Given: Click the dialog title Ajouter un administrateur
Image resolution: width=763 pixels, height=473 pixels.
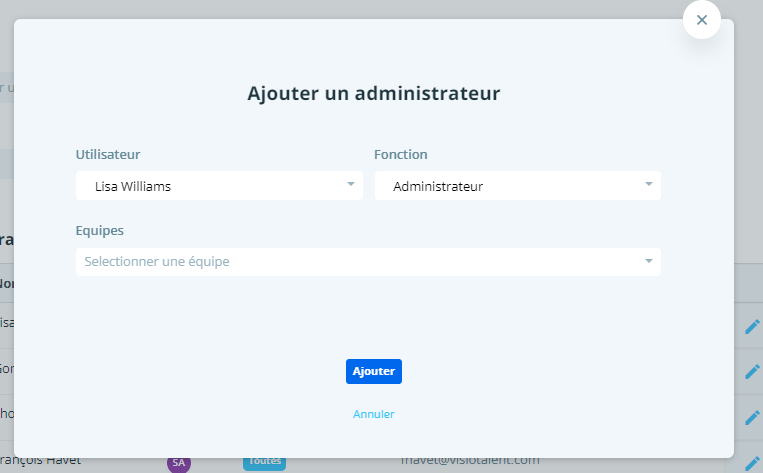Looking at the screenshot, I should (x=374, y=94).
